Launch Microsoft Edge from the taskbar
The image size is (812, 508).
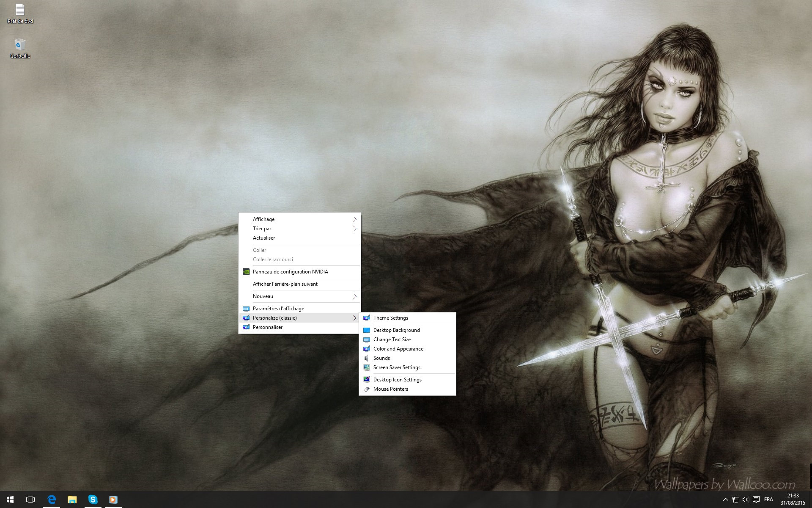52,500
